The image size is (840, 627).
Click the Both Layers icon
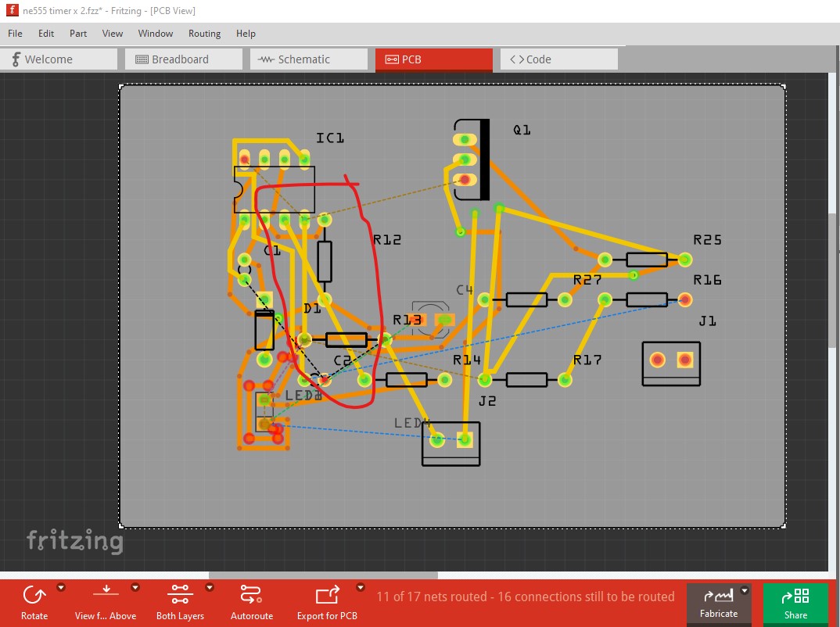[x=180, y=596]
